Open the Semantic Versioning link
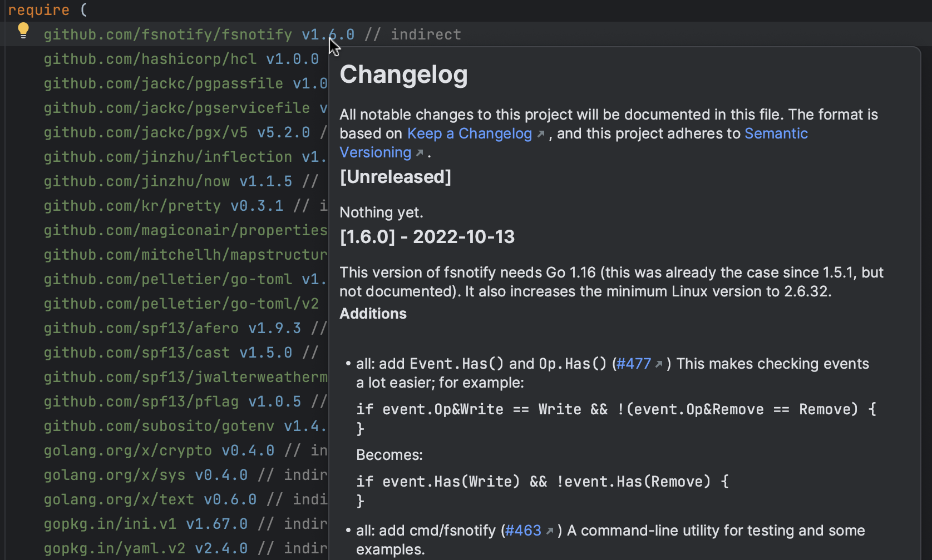The image size is (932, 560). 574,143
